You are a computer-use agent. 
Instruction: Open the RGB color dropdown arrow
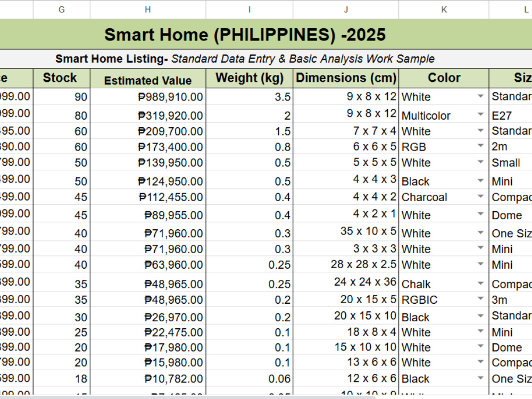click(480, 146)
